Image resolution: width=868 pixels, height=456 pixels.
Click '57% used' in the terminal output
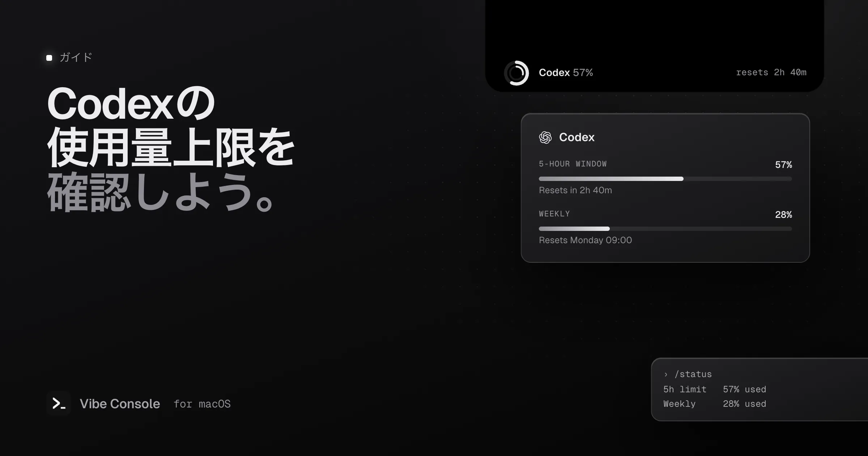click(x=744, y=389)
